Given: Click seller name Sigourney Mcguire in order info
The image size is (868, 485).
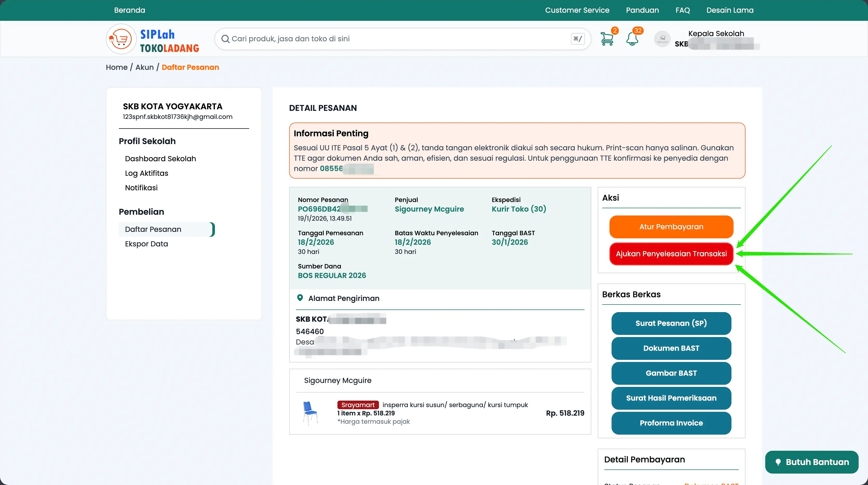Looking at the screenshot, I should (429, 209).
